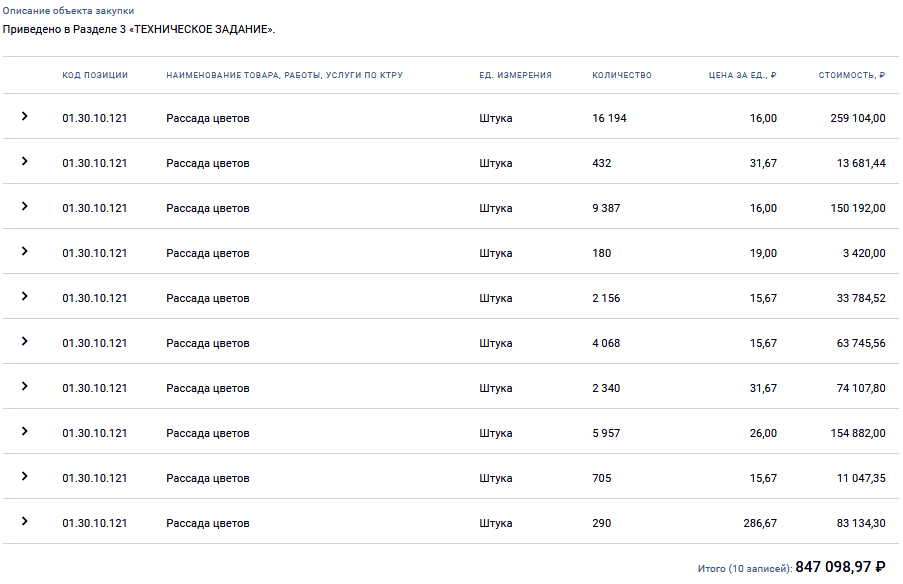This screenshot has width=903, height=584.
Task: Click the cost value 259 104,00
Action: click(x=857, y=118)
